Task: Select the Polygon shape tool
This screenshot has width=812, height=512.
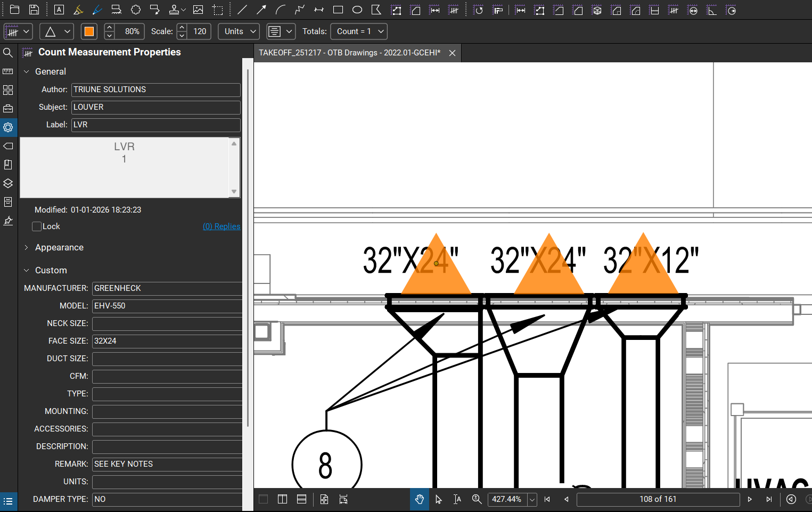Action: [376, 10]
